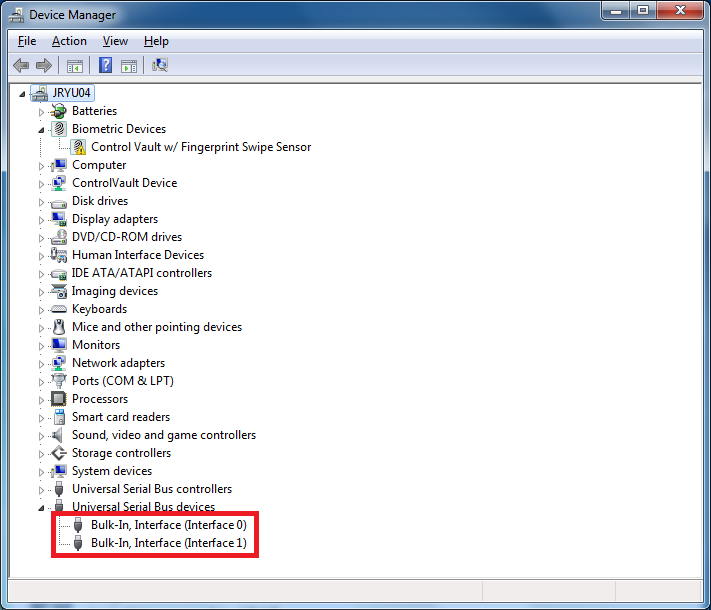Collapse Universal Serial Bus devices node

[41, 508]
